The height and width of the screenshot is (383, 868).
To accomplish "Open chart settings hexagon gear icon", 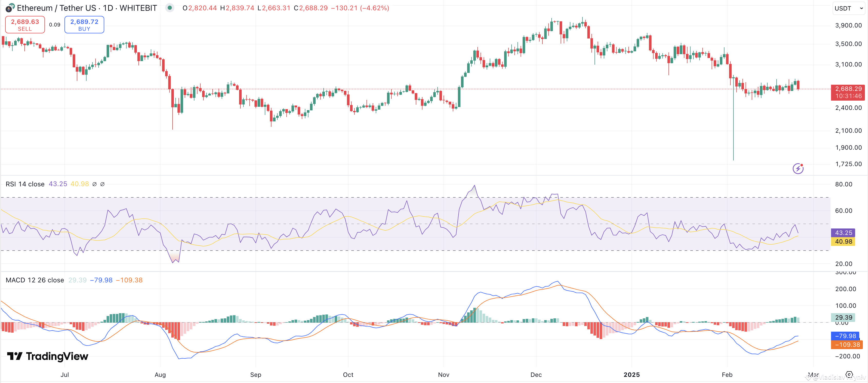I will pyautogui.click(x=849, y=375).
